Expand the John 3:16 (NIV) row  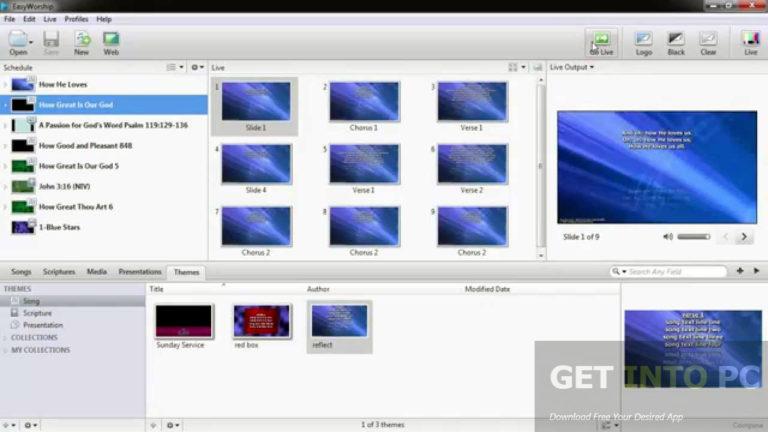tap(5, 187)
